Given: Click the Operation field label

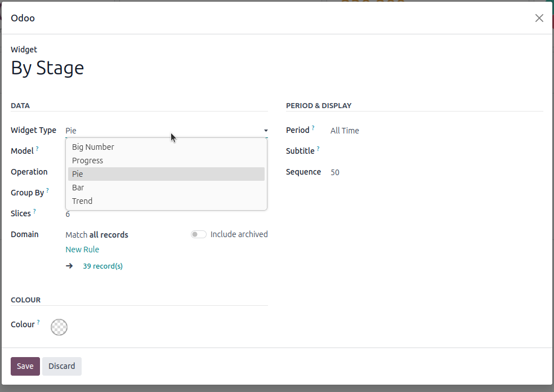Looking at the screenshot, I should point(29,172).
